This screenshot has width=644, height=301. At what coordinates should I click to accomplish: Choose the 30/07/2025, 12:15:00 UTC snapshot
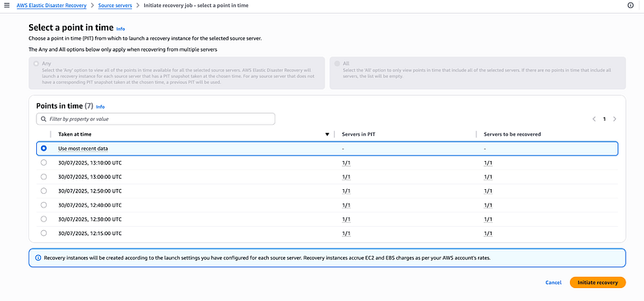pyautogui.click(x=44, y=233)
